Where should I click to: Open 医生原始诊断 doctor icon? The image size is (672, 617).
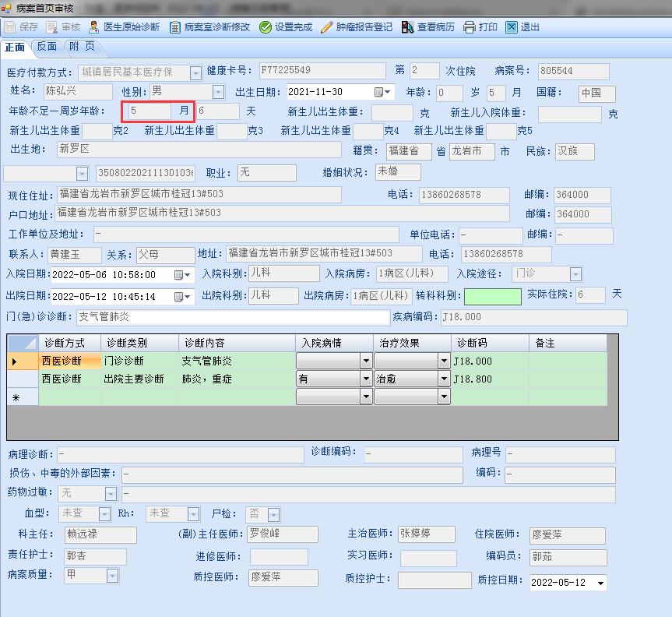[93, 27]
